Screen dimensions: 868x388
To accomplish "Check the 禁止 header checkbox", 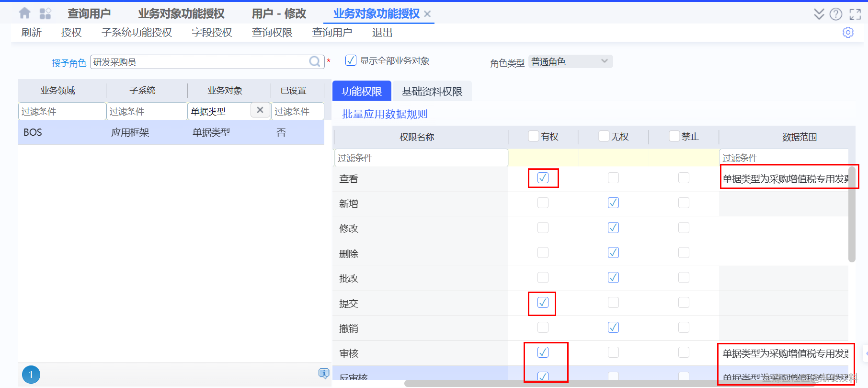I will (x=674, y=136).
